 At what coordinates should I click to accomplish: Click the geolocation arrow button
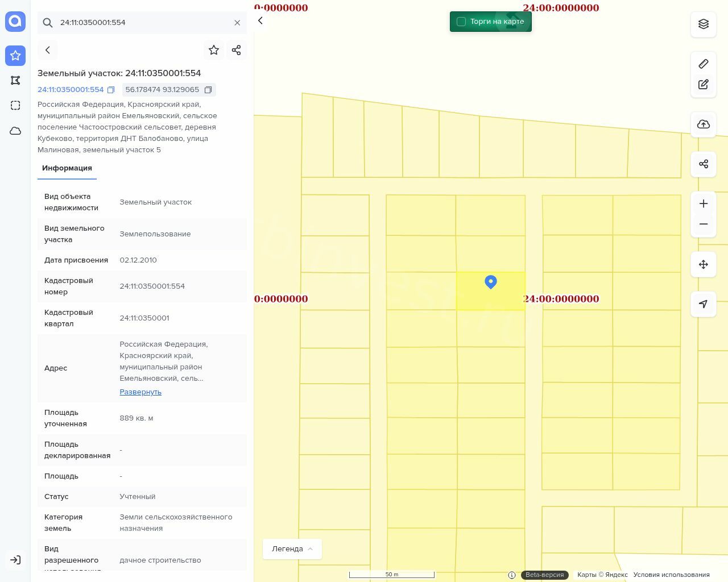(x=704, y=304)
